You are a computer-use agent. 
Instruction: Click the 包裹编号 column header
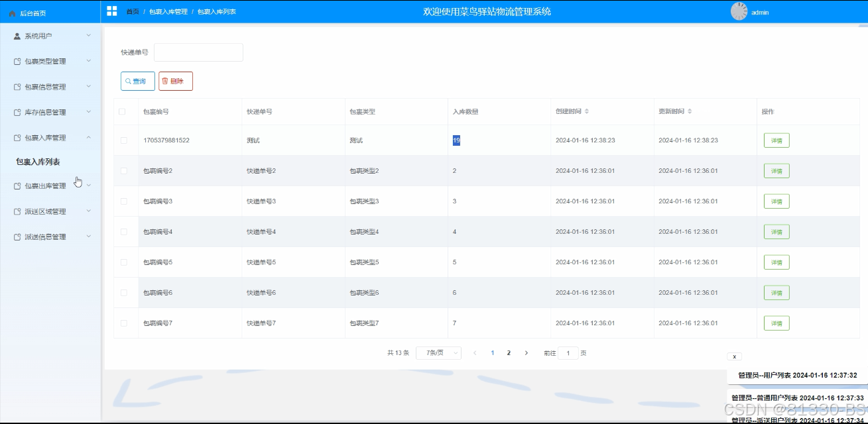156,111
